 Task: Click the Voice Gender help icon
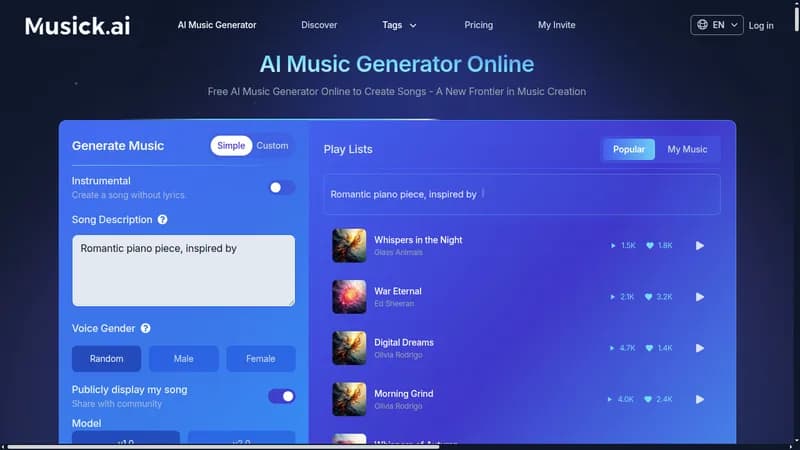pyautogui.click(x=145, y=328)
